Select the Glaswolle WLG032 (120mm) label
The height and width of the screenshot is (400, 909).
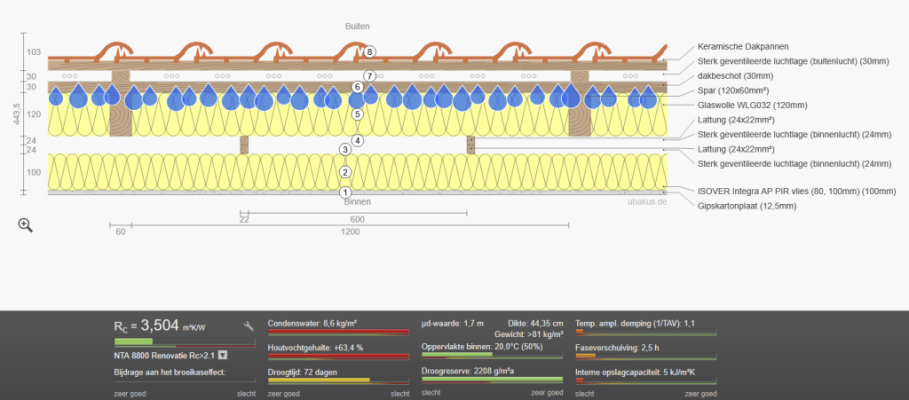752,104
